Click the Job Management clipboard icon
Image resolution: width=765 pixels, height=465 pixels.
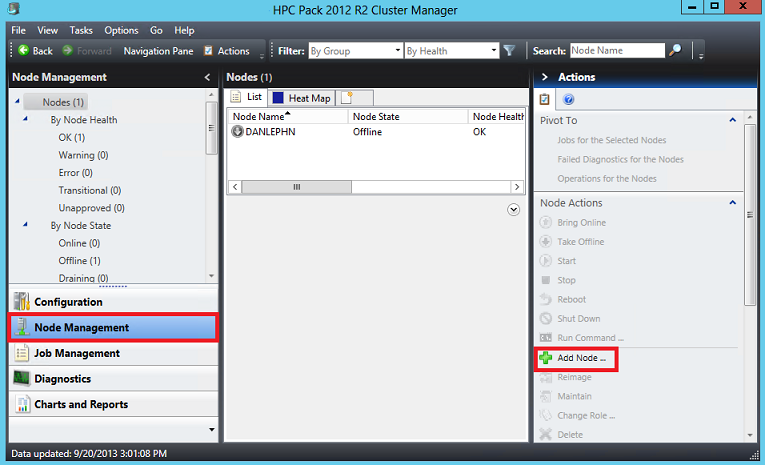pyautogui.click(x=21, y=353)
